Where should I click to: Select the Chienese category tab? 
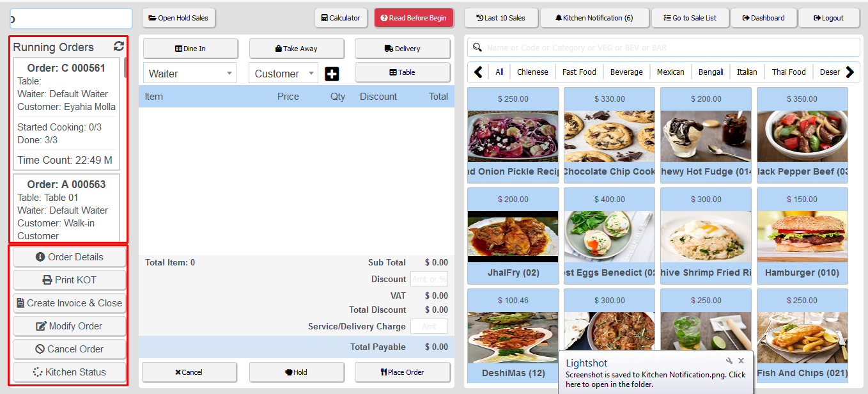[x=532, y=72]
